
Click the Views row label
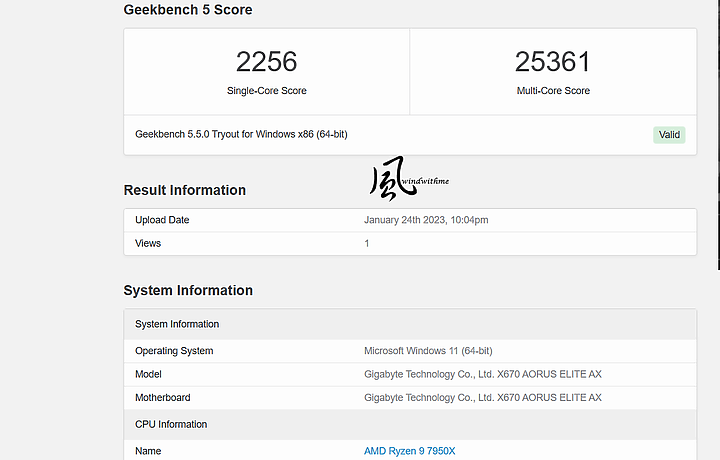(x=148, y=243)
